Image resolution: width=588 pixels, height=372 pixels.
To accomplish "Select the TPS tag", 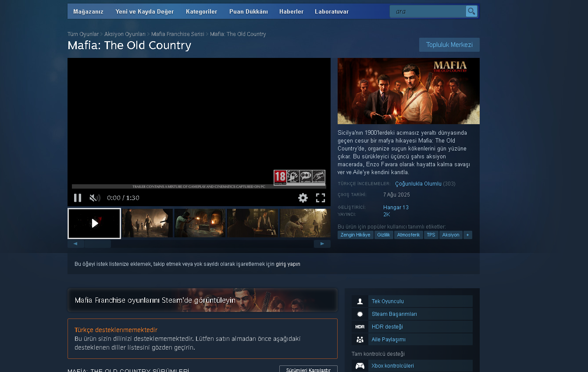I will [x=431, y=235].
